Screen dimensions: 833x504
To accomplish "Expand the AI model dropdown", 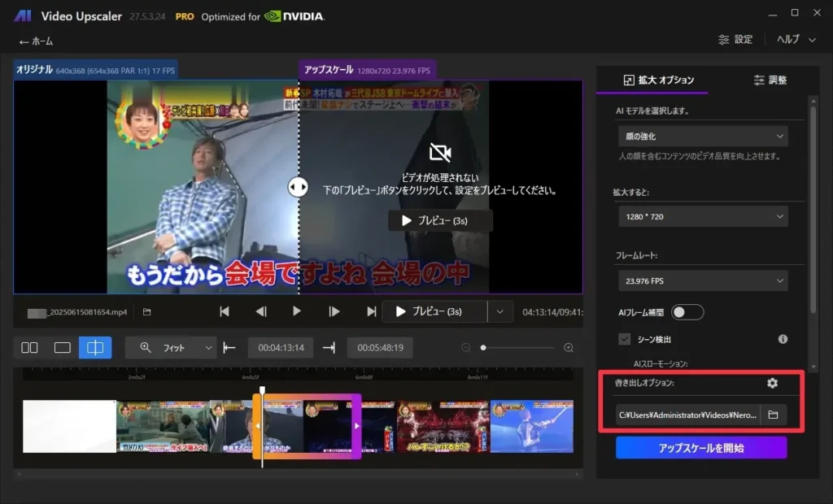I will click(x=702, y=137).
